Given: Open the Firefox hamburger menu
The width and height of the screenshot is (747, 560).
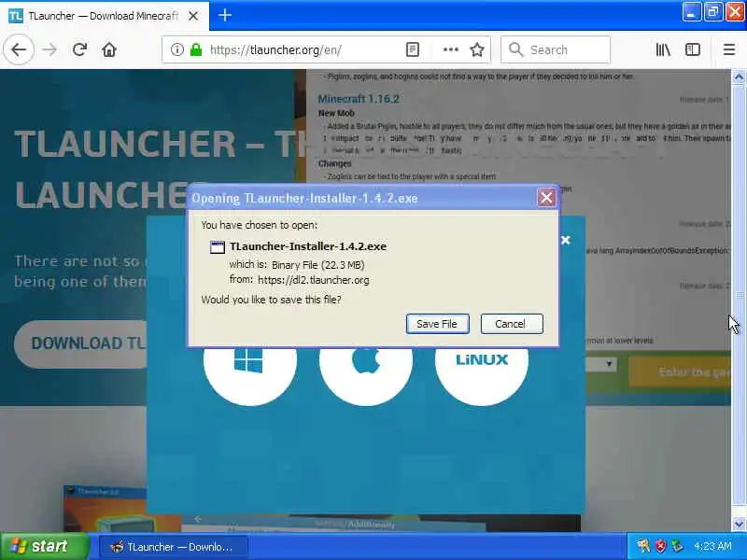Looking at the screenshot, I should tap(729, 49).
